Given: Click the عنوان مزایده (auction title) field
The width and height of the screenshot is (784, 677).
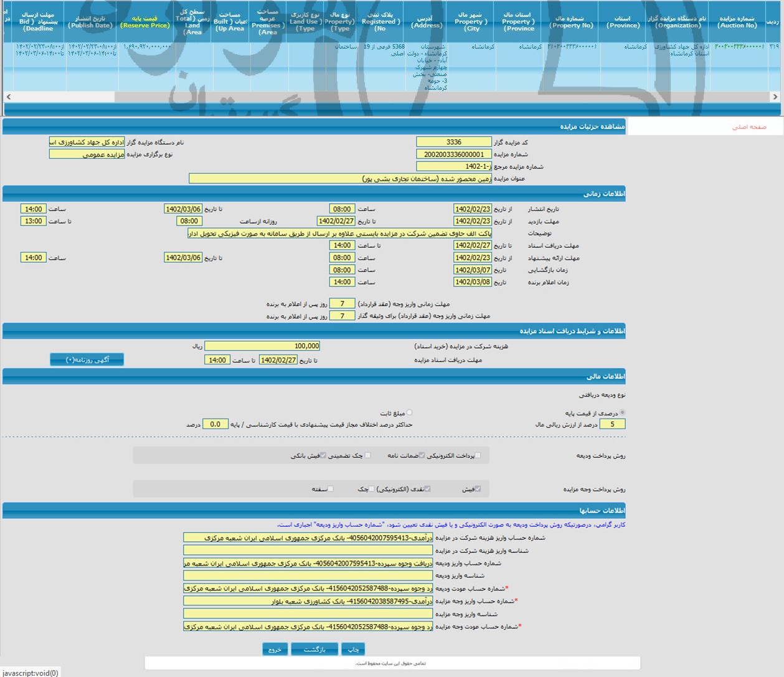Looking at the screenshot, I should point(340,179).
